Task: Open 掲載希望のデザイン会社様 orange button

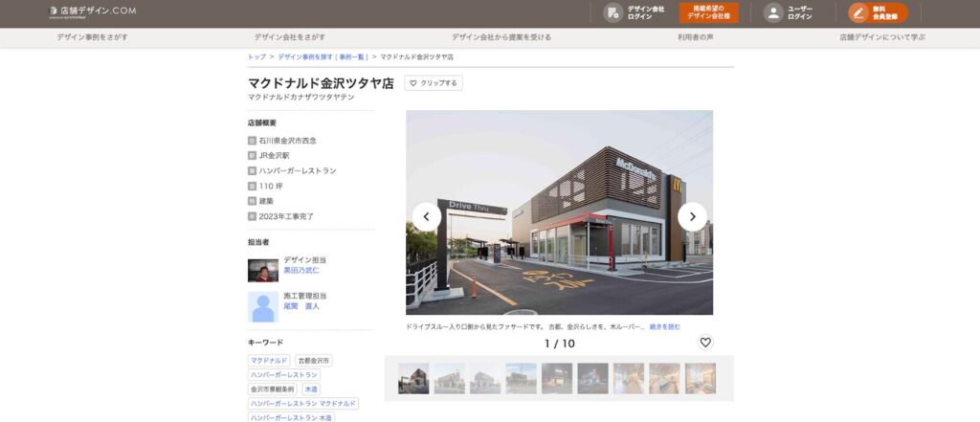Action: pos(709,12)
